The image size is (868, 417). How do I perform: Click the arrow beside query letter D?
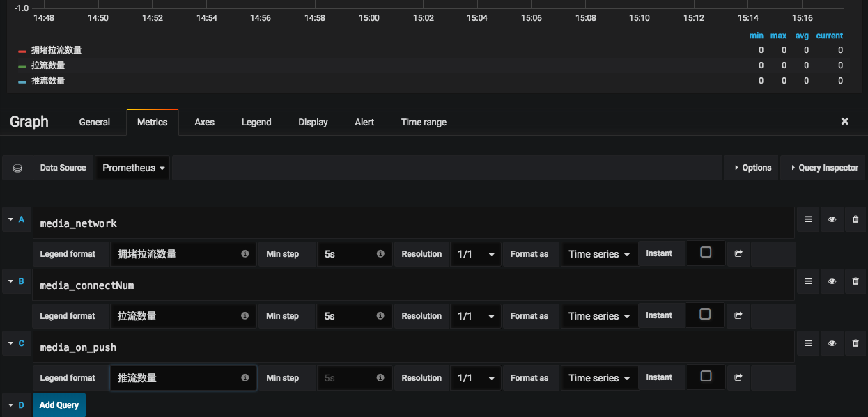10,404
